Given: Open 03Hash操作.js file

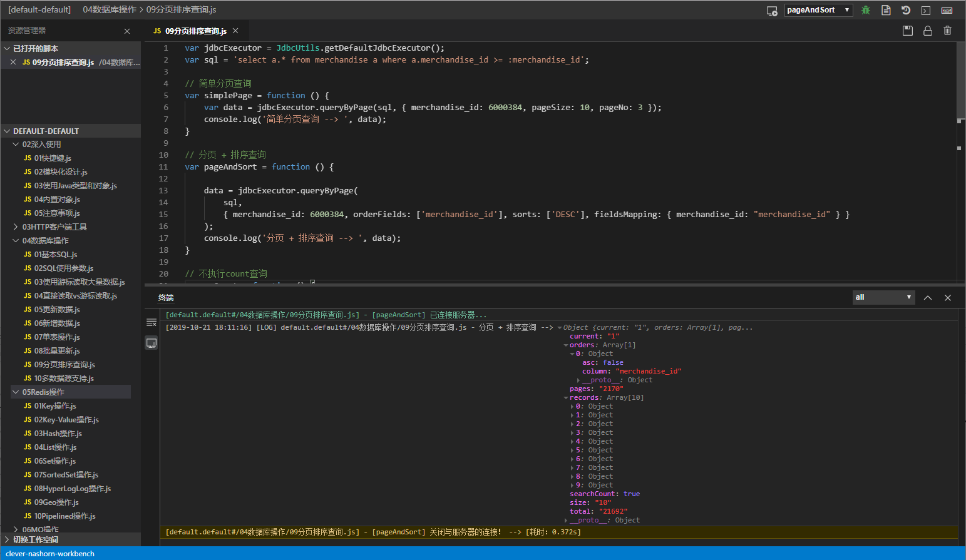Looking at the screenshot, I should click(x=58, y=434).
